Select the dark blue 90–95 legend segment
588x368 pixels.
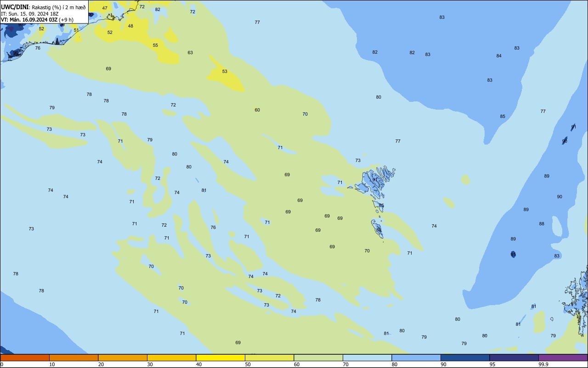tap(465, 357)
